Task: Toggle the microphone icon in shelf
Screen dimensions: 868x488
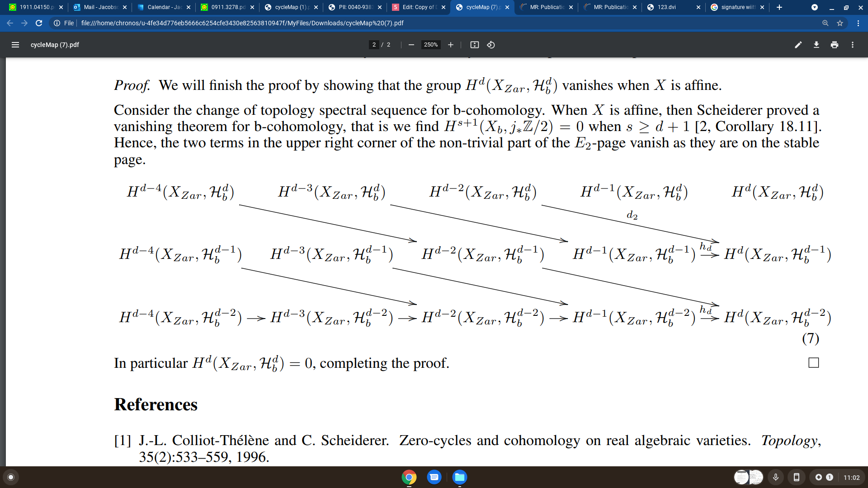Action: coord(776,477)
